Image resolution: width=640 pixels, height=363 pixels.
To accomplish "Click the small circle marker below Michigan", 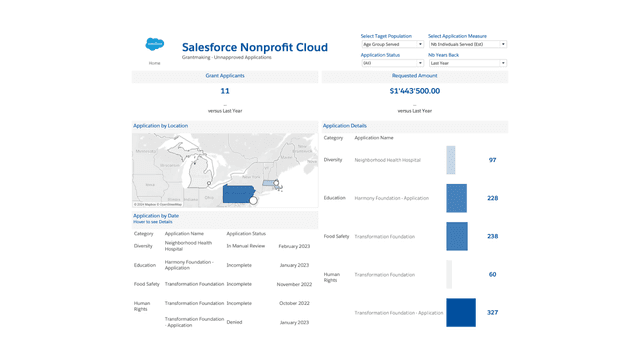I will (x=209, y=183).
